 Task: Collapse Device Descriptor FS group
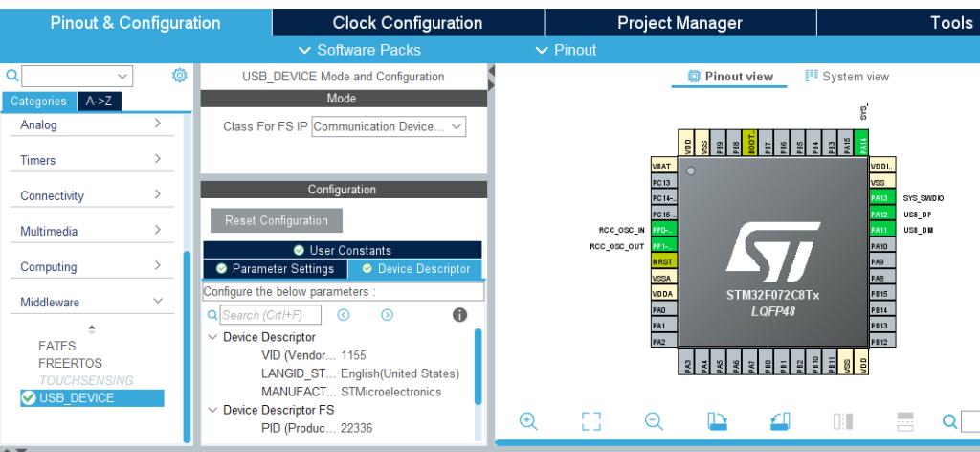[x=212, y=410]
